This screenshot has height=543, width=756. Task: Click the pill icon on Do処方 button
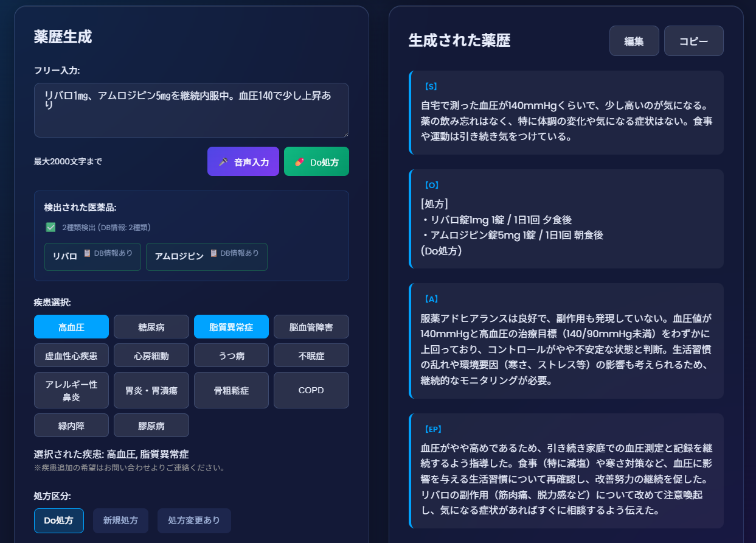click(300, 162)
